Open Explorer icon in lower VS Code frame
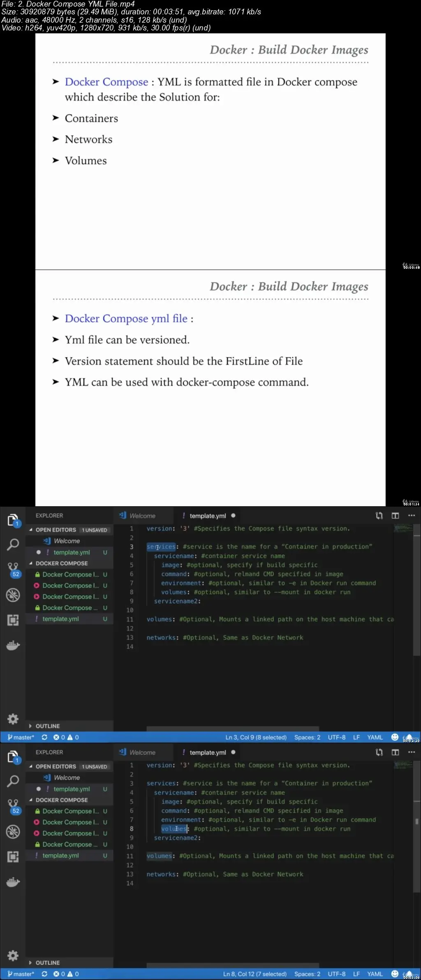 coord(13,757)
